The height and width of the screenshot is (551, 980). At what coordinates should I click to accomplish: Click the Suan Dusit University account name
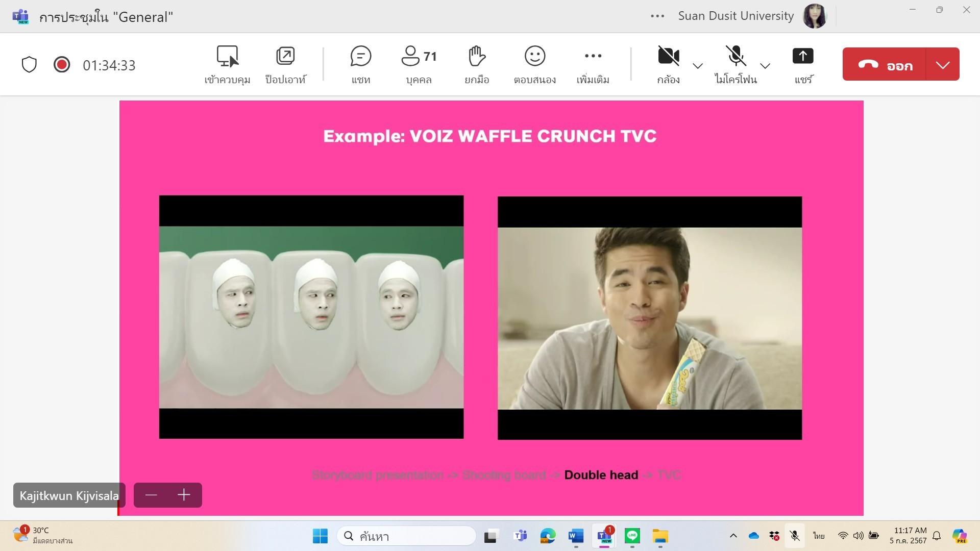(x=736, y=16)
